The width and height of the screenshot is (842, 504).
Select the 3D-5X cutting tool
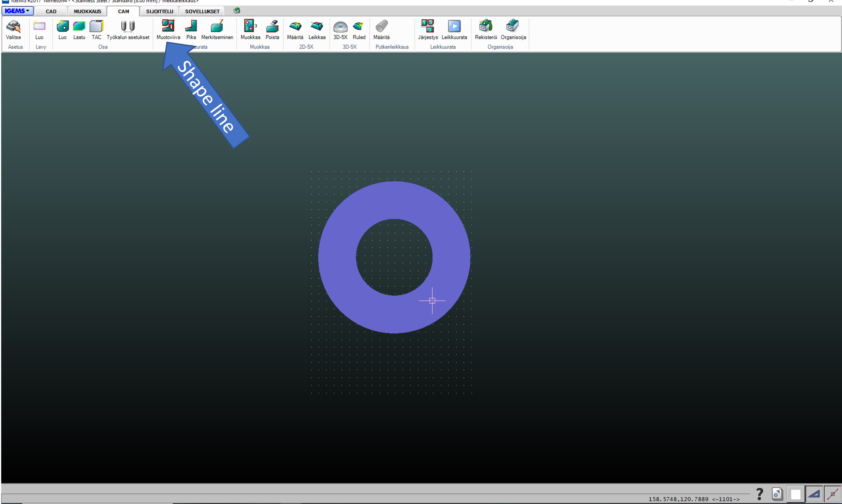tap(340, 30)
